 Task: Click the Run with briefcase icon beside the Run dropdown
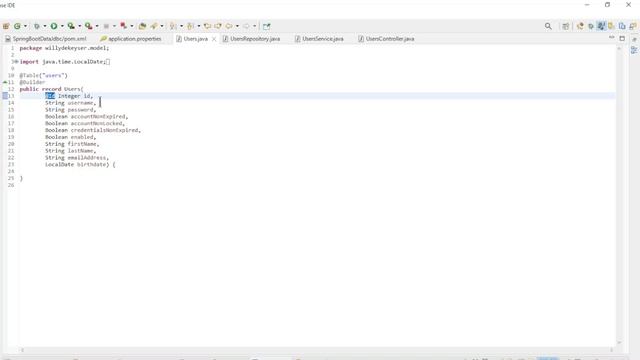coord(71,26)
